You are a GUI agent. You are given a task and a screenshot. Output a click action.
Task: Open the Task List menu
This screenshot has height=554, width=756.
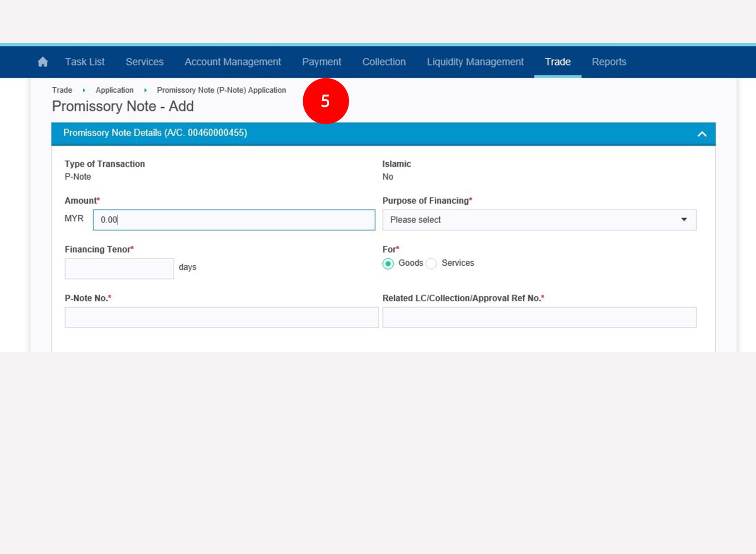click(84, 62)
